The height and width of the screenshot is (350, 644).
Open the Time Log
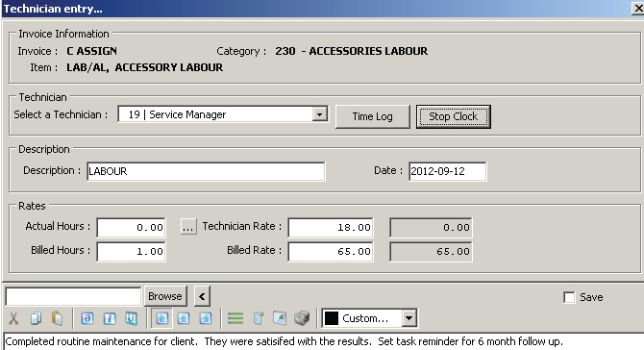373,116
